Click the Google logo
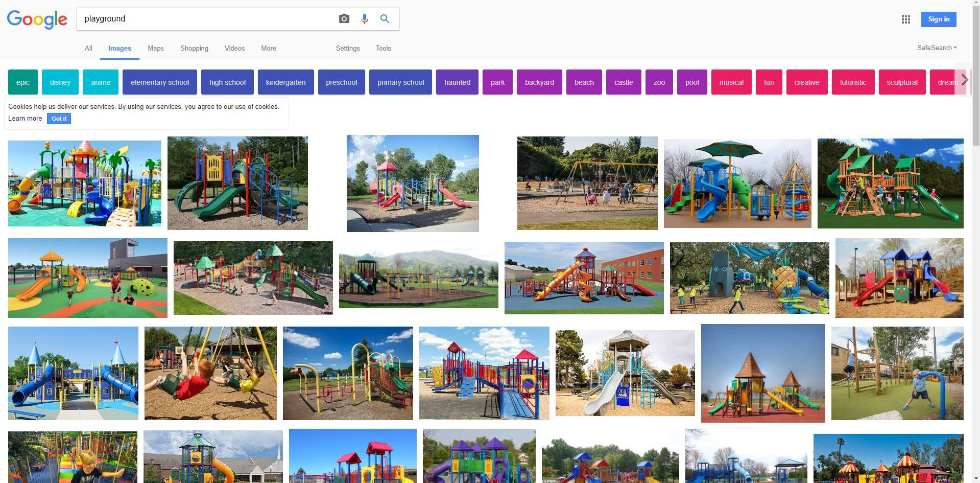Viewport: 980px width, 483px height. [x=37, y=19]
